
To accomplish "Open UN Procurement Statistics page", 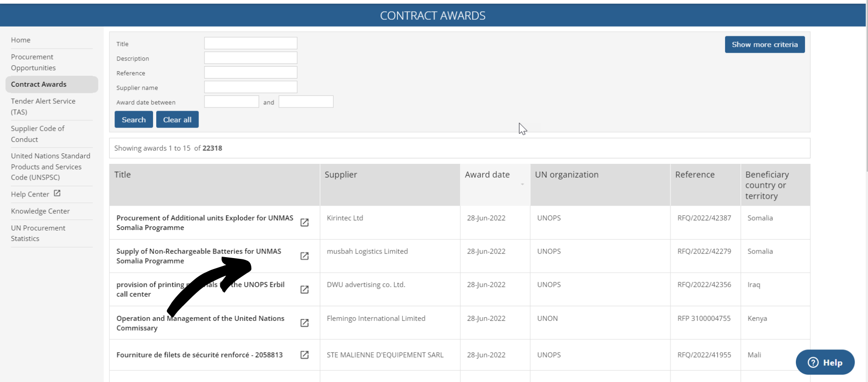I will [x=38, y=233].
